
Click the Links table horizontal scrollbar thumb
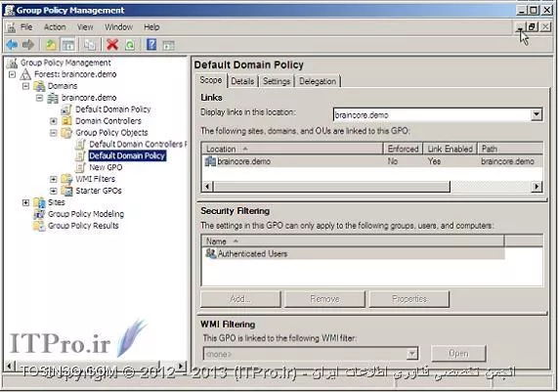[x=331, y=186]
